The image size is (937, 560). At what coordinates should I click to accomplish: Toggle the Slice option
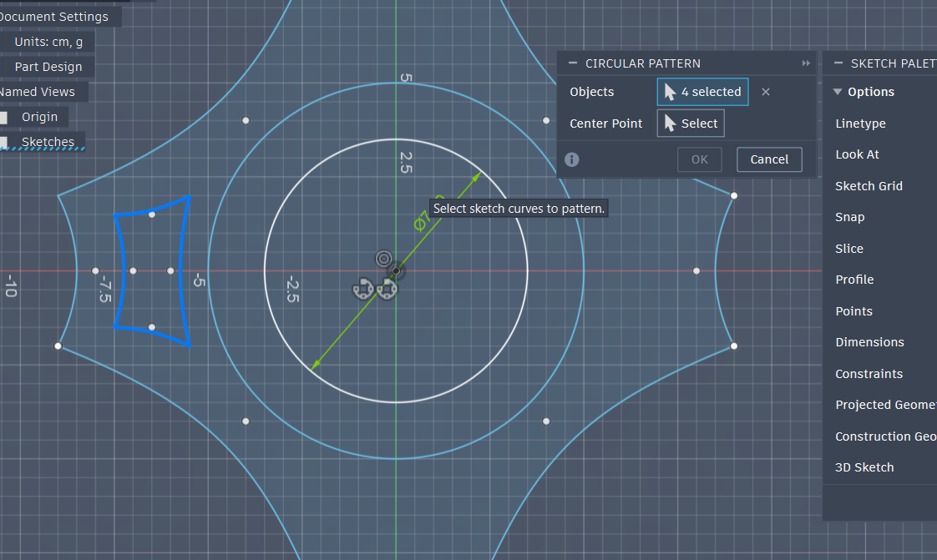849,249
